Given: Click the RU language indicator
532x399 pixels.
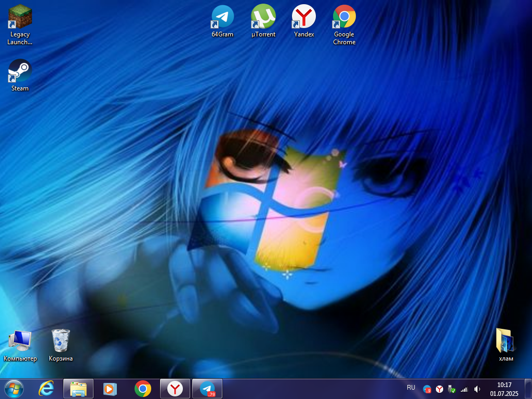Looking at the screenshot, I should pos(411,388).
